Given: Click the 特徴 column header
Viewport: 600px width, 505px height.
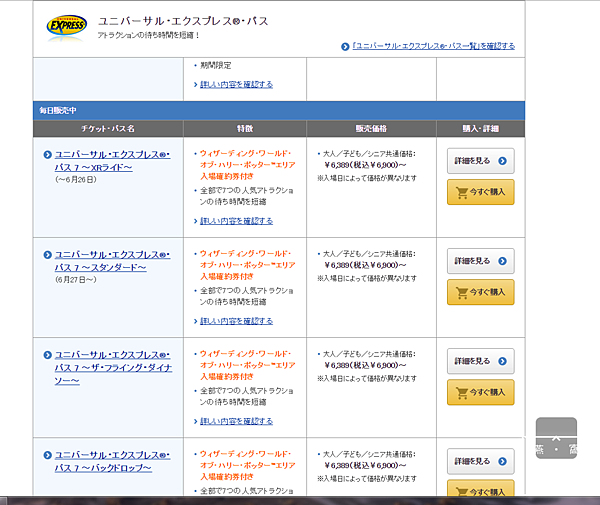Looking at the screenshot, I should [x=245, y=129].
